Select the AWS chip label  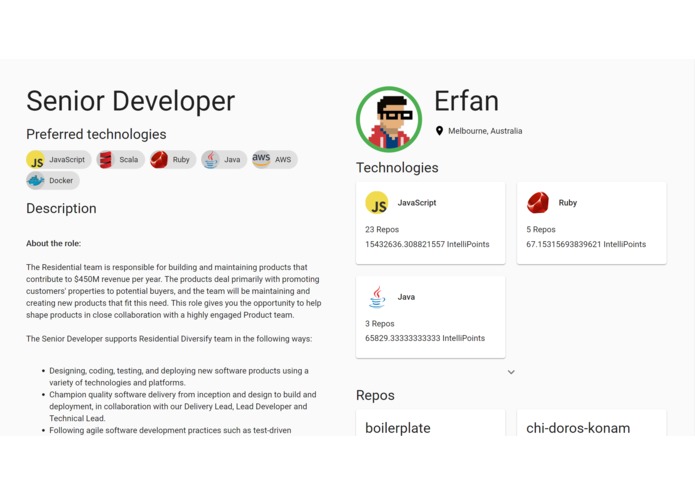tap(283, 159)
